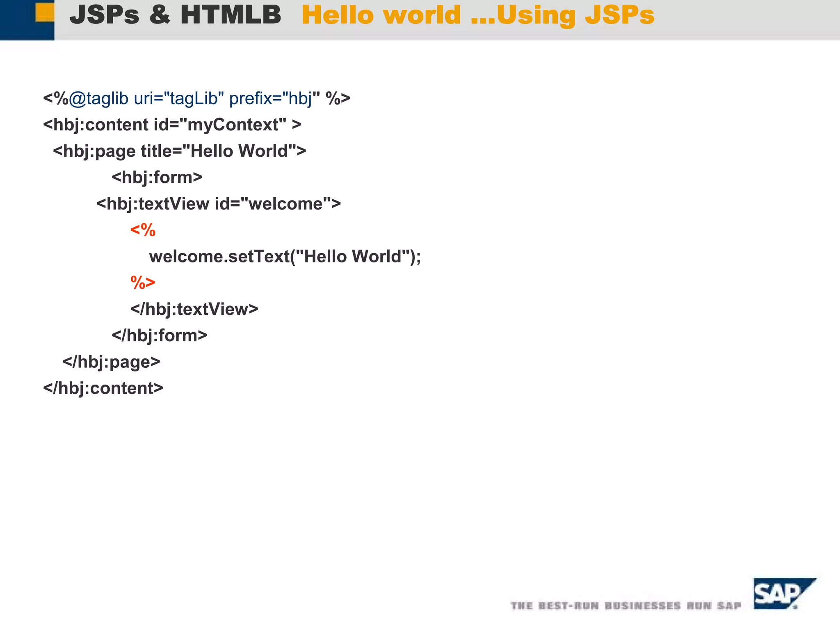Click the line '<hbj:page title="Hello World">'

tap(180, 151)
